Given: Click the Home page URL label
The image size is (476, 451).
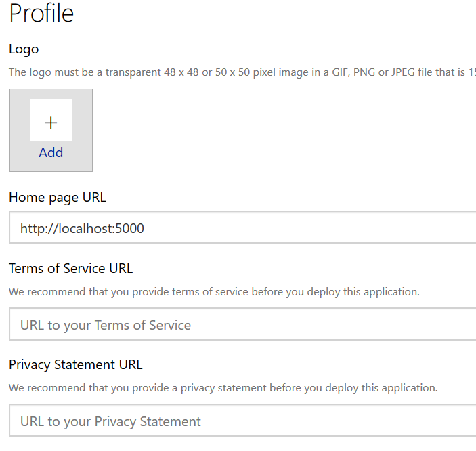Looking at the screenshot, I should (58, 198).
